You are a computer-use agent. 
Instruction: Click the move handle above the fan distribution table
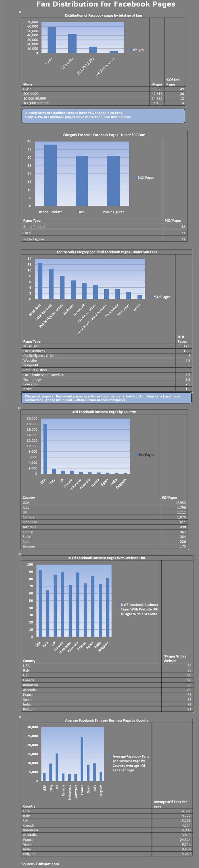click(20, 12)
